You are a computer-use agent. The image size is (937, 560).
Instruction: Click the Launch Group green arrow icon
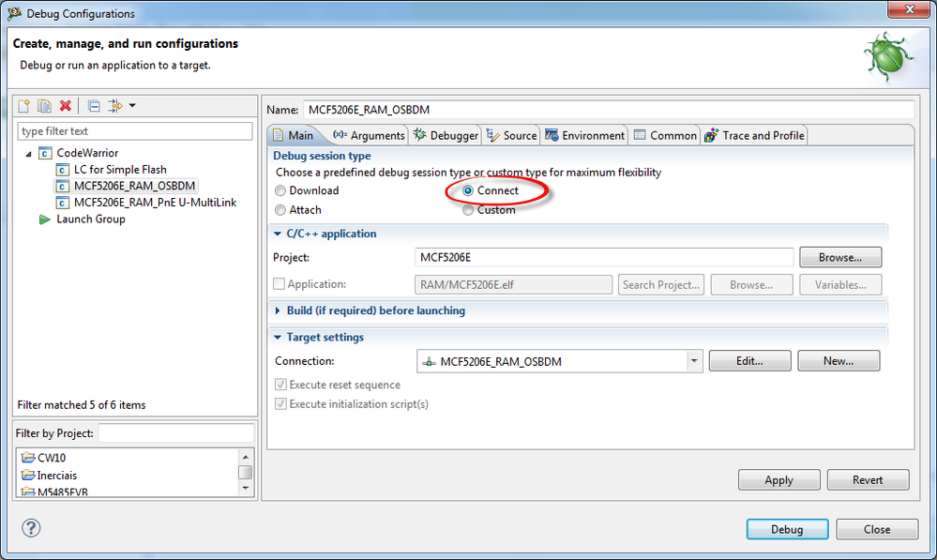click(x=44, y=219)
